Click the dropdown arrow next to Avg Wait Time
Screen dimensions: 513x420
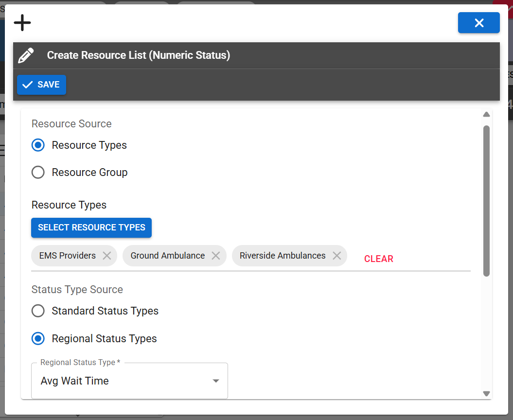coord(215,381)
